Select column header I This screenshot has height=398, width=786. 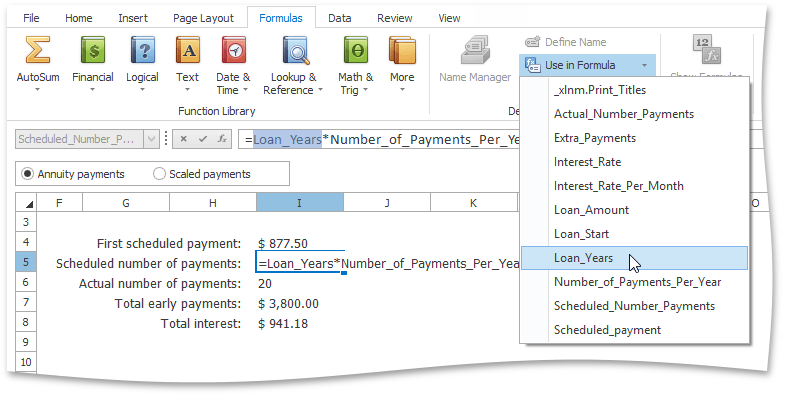(x=300, y=203)
